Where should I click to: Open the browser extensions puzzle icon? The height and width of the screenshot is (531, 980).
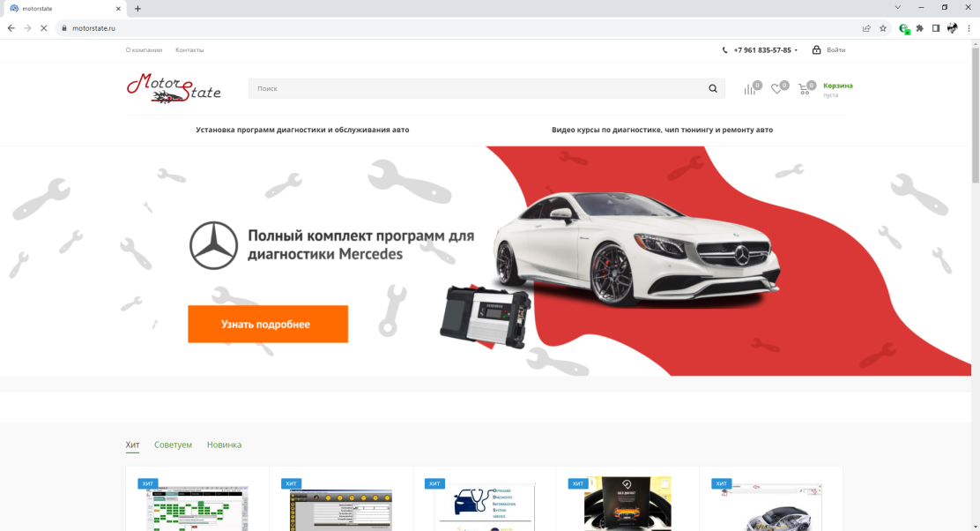coord(920,28)
